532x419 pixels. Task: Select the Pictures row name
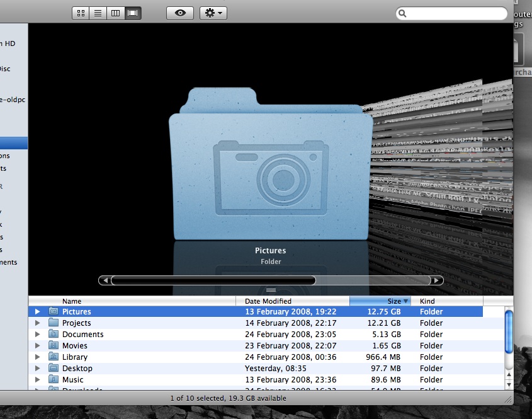[x=76, y=312]
